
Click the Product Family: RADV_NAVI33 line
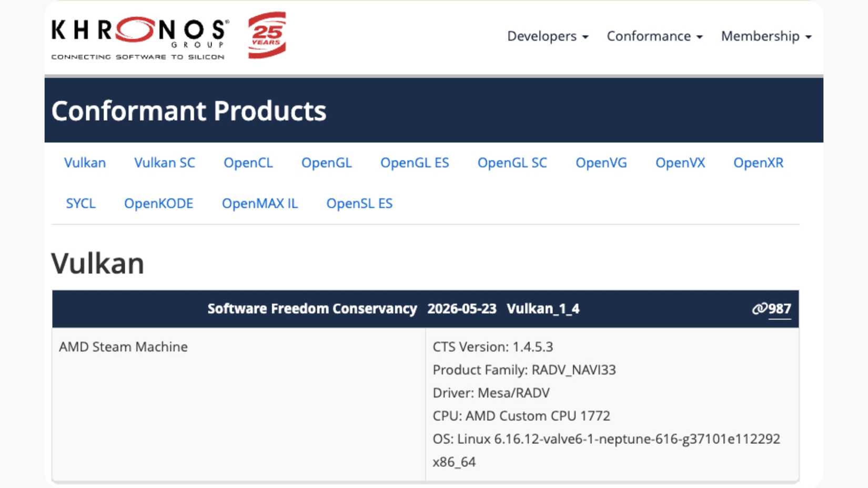point(524,370)
